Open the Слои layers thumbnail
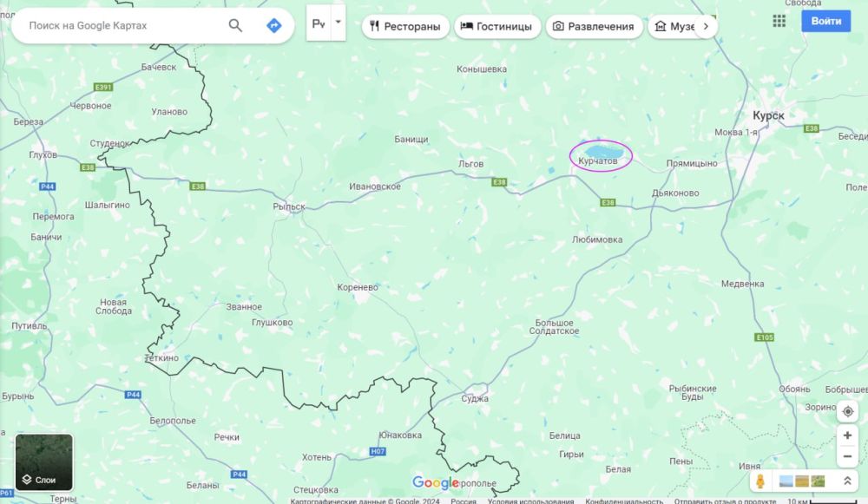Screen dimensions: 868x504 point(43,462)
